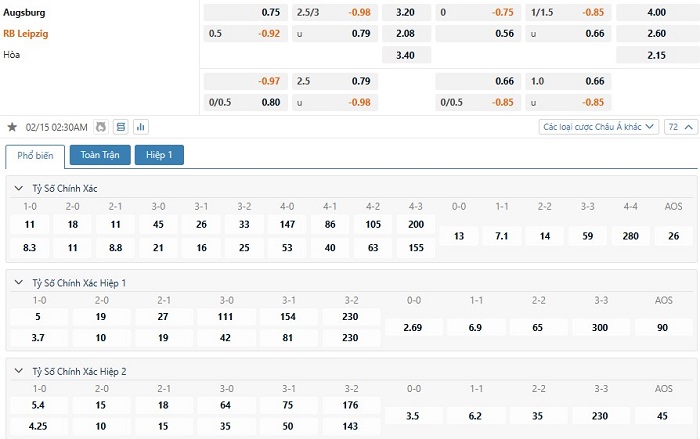Pick Augsburg win odds 3.20
700x439 pixels.
click(405, 13)
